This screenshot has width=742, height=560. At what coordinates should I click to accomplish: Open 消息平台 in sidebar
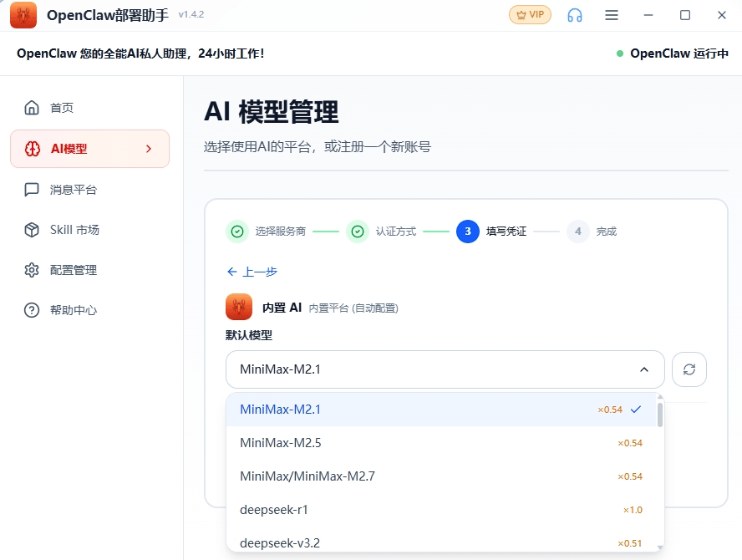click(89, 190)
